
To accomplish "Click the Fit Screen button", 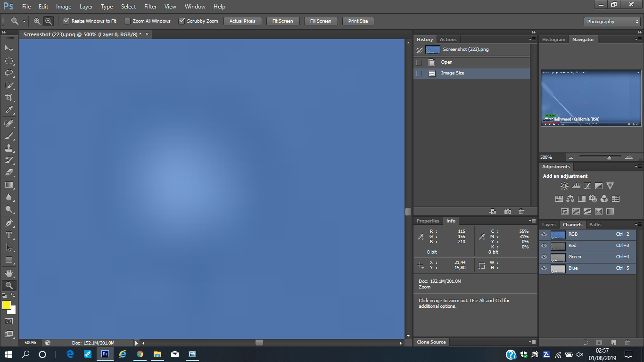I will (282, 21).
